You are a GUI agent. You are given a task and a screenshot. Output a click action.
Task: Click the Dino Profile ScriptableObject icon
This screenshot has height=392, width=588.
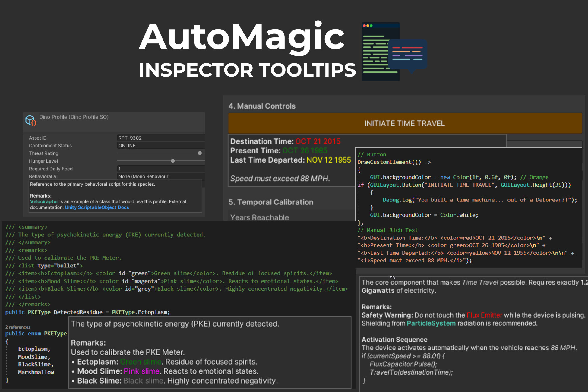tap(30, 120)
